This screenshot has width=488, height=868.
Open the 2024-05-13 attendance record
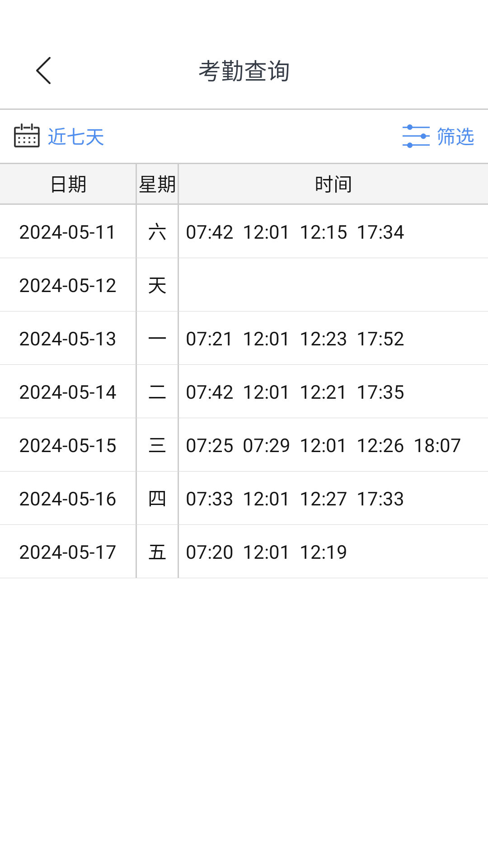(x=68, y=339)
